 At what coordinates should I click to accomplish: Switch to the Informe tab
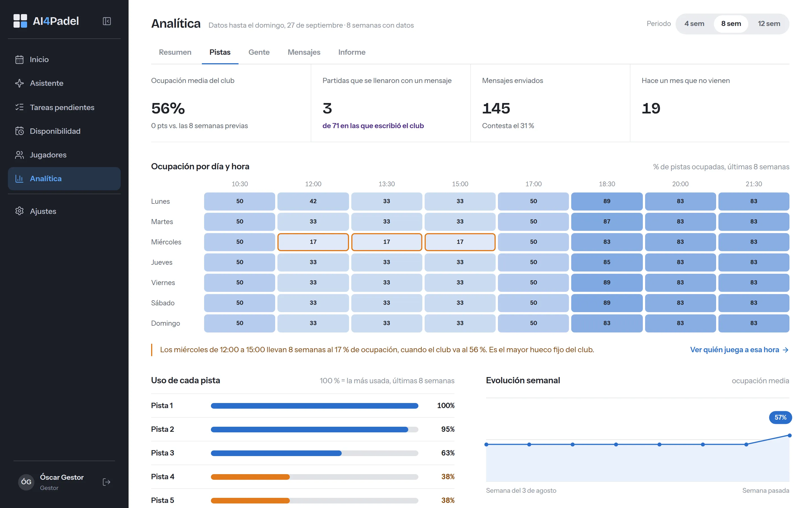point(352,52)
